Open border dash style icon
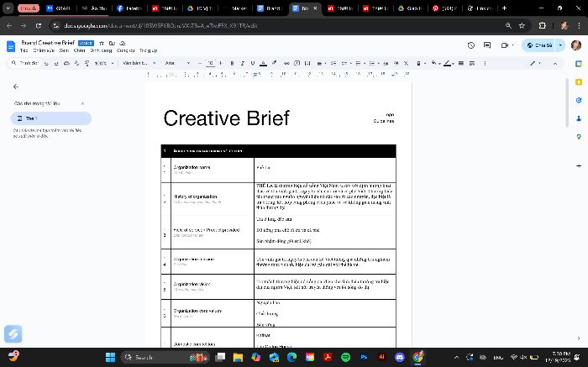 tap(472, 63)
